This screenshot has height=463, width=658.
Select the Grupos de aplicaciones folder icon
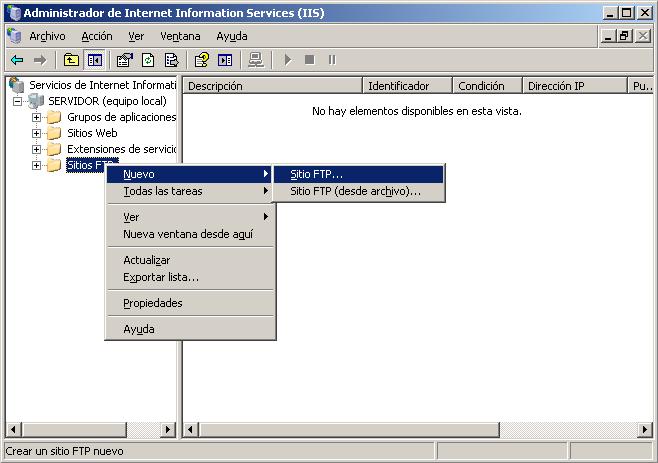point(54,117)
